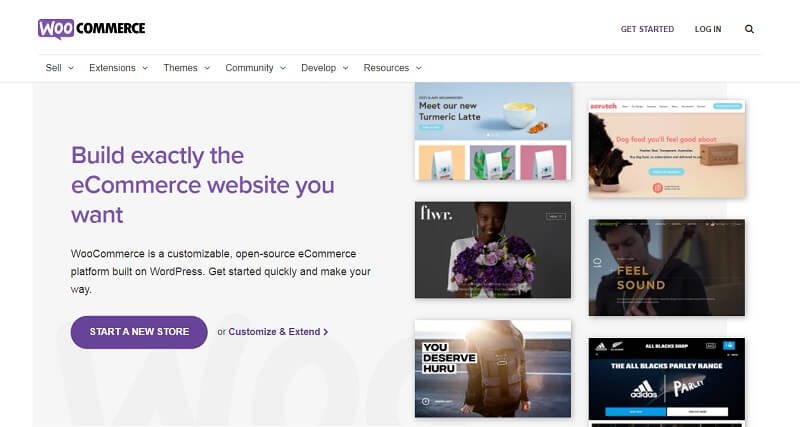Expand the chevron next to Sell
The image size is (800, 427).
pos(71,68)
